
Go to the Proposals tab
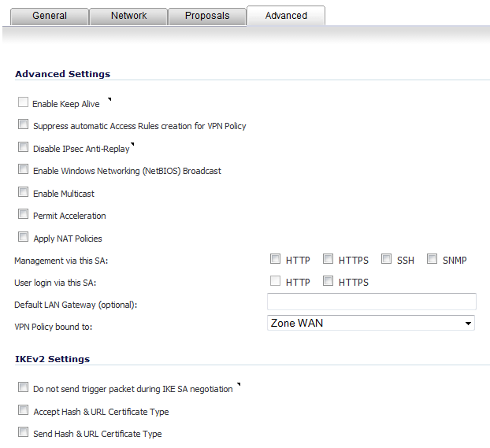[x=207, y=16]
